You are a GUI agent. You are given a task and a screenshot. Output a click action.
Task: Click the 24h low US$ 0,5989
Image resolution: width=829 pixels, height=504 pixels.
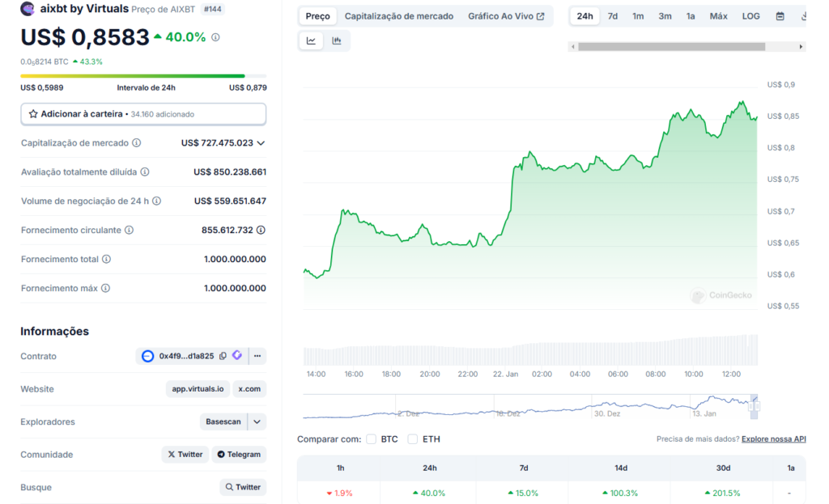tap(42, 87)
